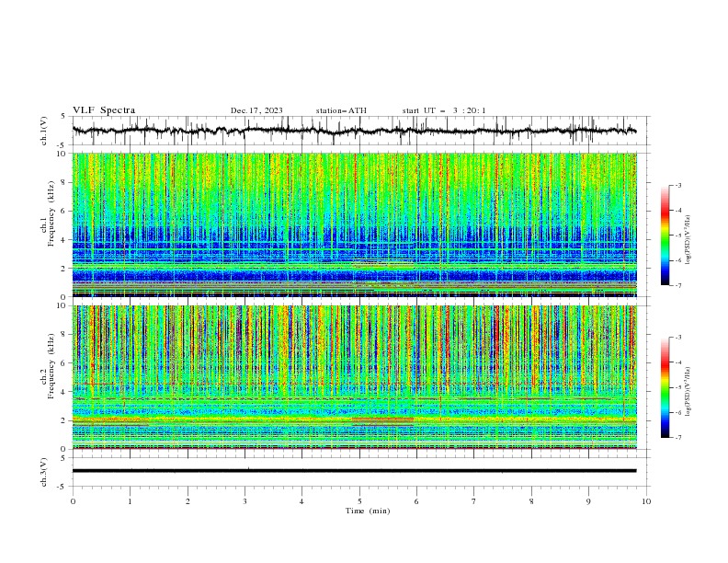Click time axis tick label "8"
The image size is (728, 563).
531,501
